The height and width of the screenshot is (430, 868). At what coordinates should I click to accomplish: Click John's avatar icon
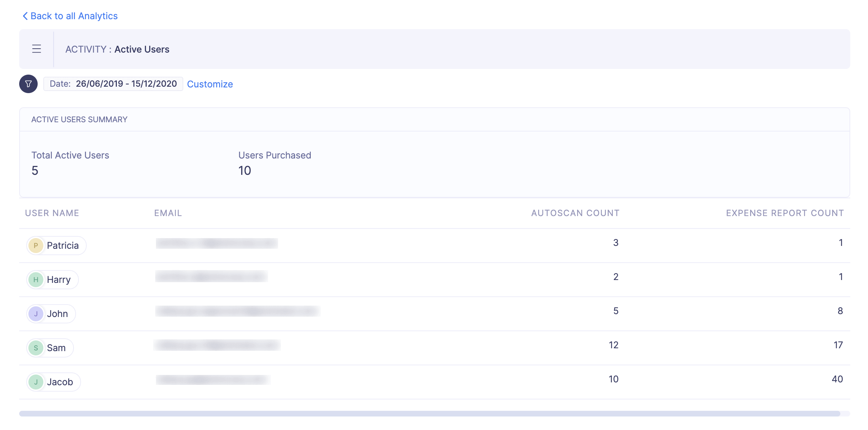[36, 314]
